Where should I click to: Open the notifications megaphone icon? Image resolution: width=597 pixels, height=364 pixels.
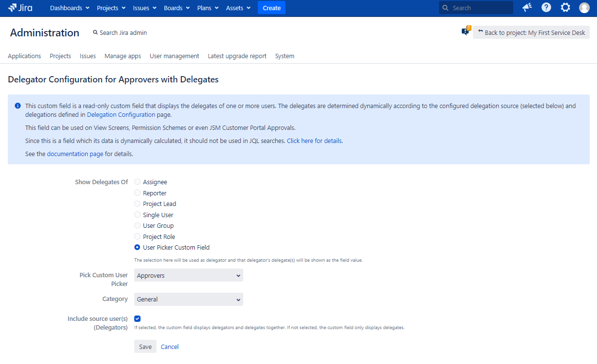tap(527, 8)
